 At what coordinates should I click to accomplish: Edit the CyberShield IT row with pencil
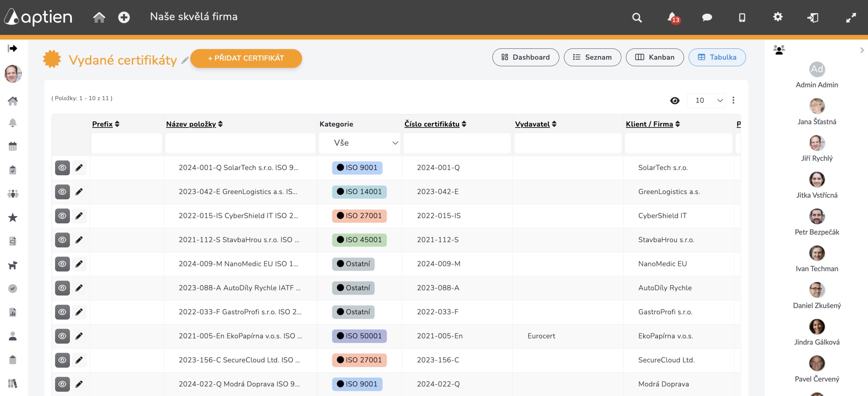click(79, 216)
